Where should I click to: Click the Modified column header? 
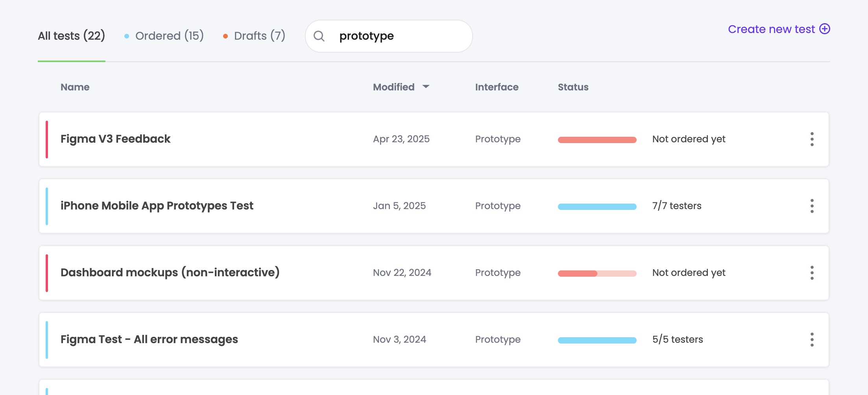(x=394, y=87)
